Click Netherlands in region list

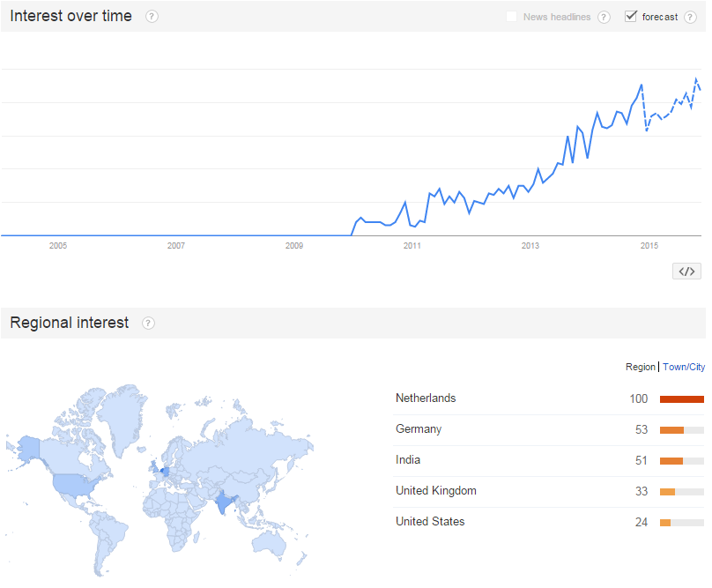tap(426, 398)
